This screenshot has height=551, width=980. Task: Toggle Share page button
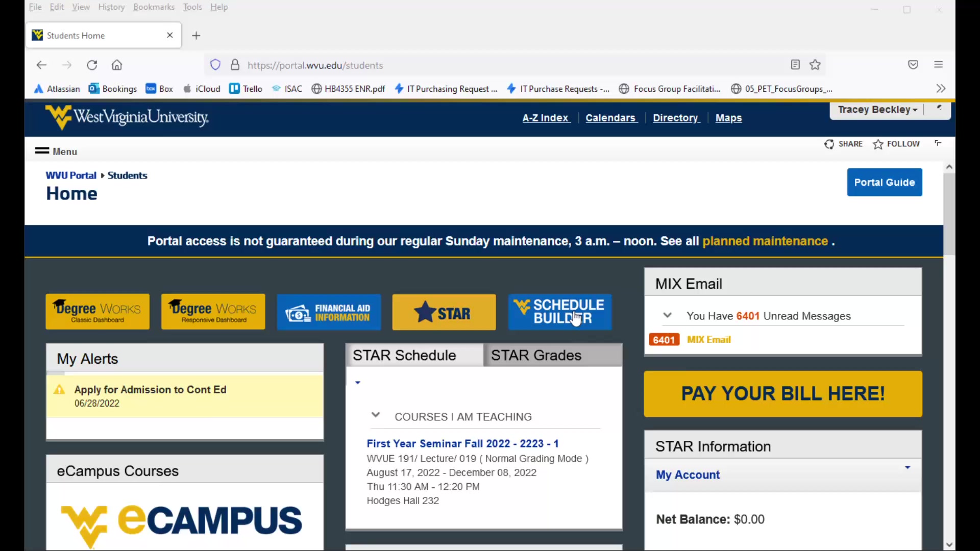click(x=844, y=144)
